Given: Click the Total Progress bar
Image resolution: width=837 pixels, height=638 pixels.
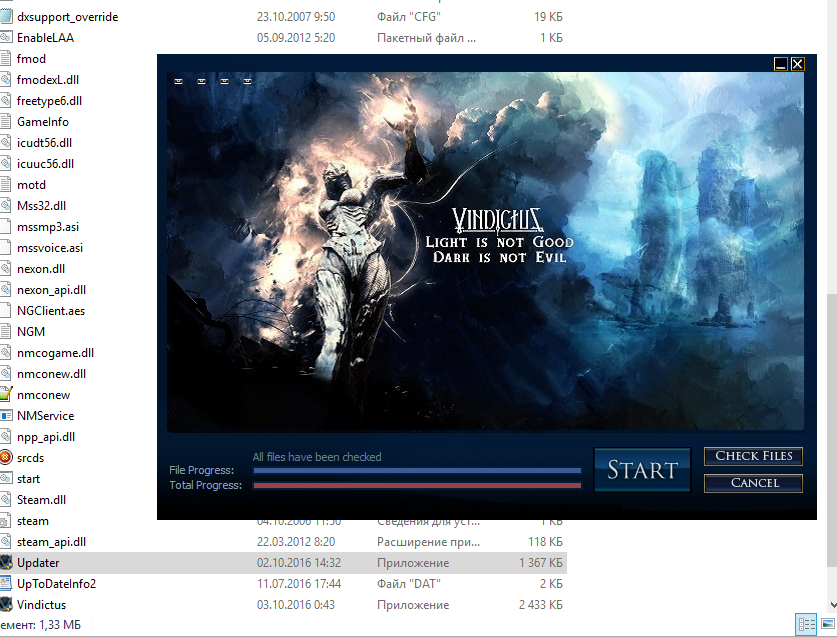Looking at the screenshot, I should coord(417,485).
